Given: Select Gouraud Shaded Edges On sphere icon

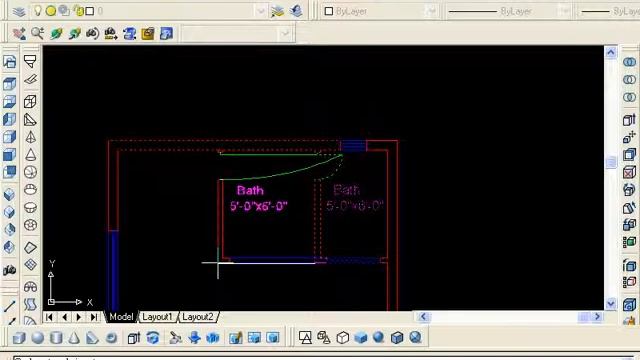Looking at the screenshot, I should [x=415, y=338].
